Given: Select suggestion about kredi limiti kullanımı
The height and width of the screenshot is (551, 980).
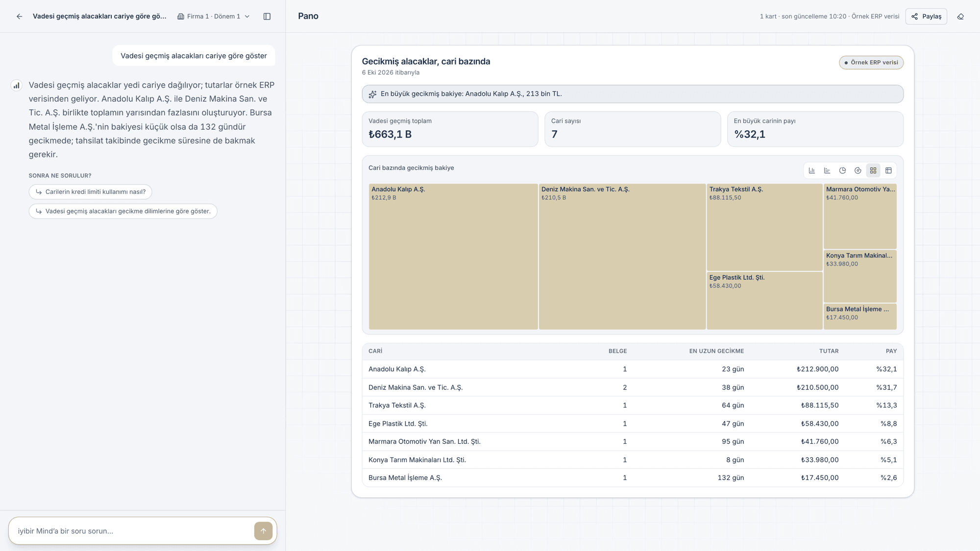Looking at the screenshot, I should point(90,192).
